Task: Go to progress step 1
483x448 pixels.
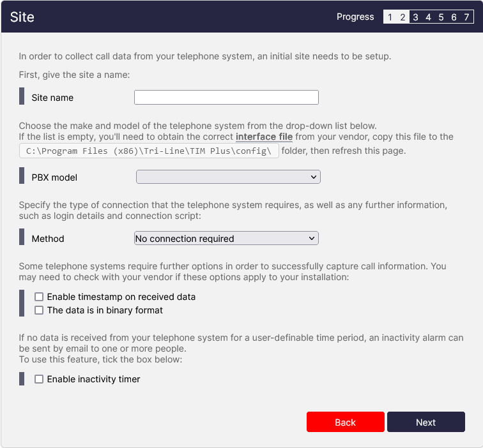Action: point(390,17)
